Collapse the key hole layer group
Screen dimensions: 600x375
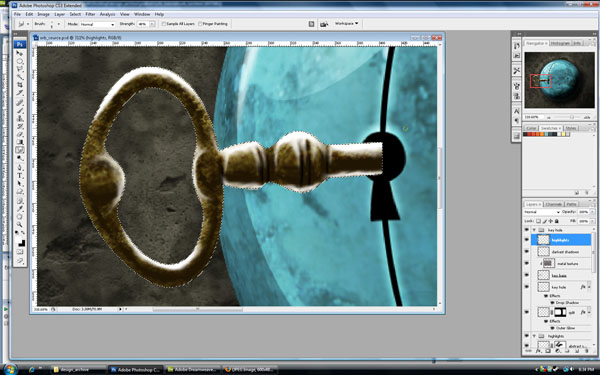[x=534, y=230]
